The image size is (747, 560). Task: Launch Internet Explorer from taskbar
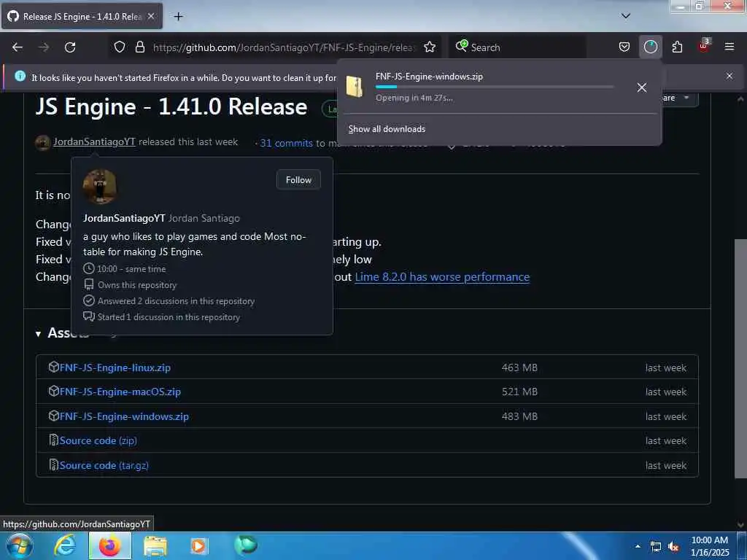point(65,545)
